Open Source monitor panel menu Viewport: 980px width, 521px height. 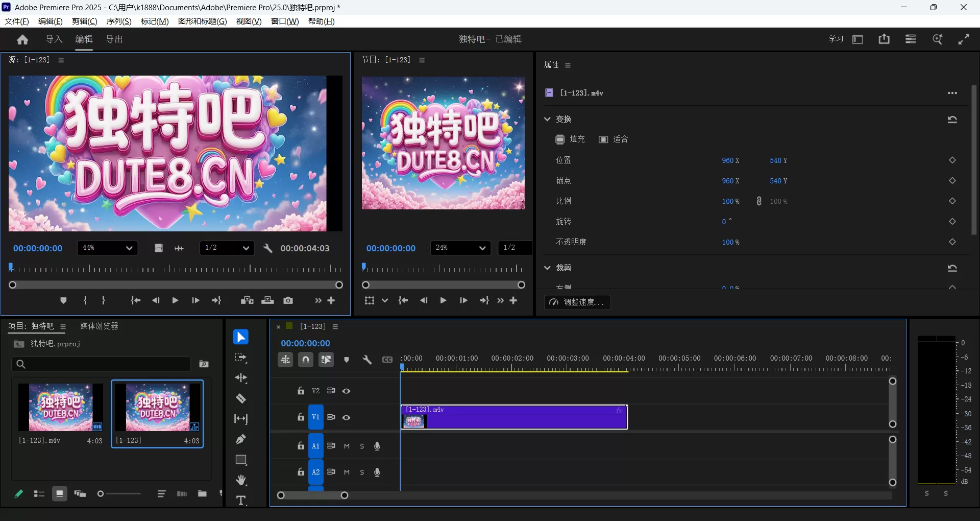click(61, 60)
